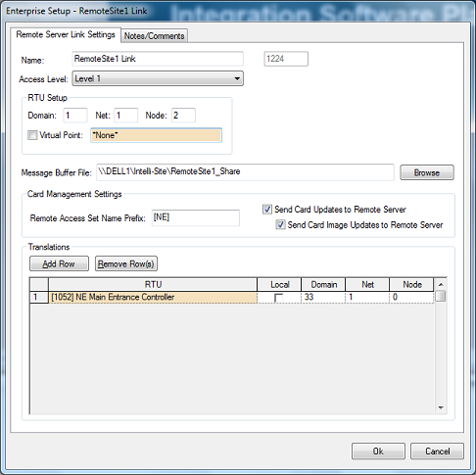This screenshot has width=476, height=475.
Task: Click the translations table scroll up arrow
Action: tap(441, 285)
